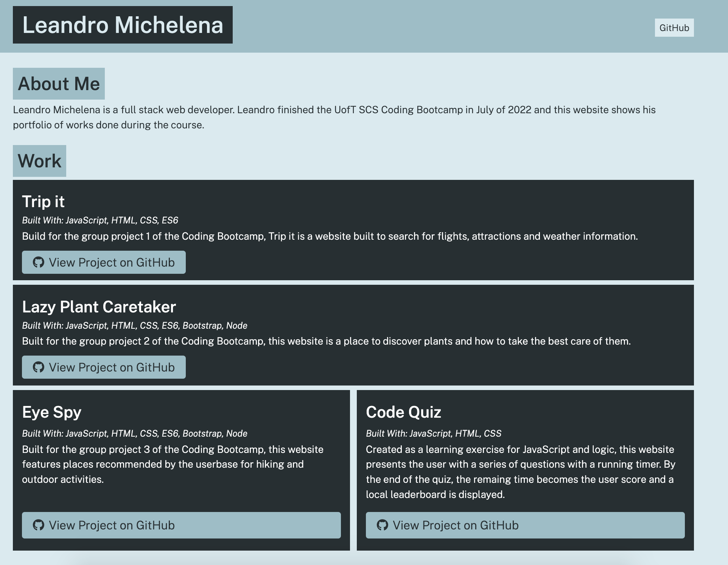Select the Work section heading
728x565 pixels.
[39, 161]
